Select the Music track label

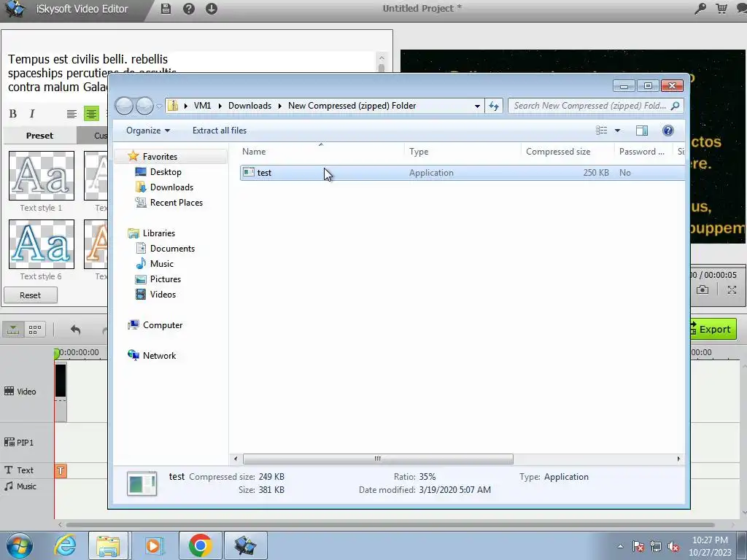tap(20, 486)
